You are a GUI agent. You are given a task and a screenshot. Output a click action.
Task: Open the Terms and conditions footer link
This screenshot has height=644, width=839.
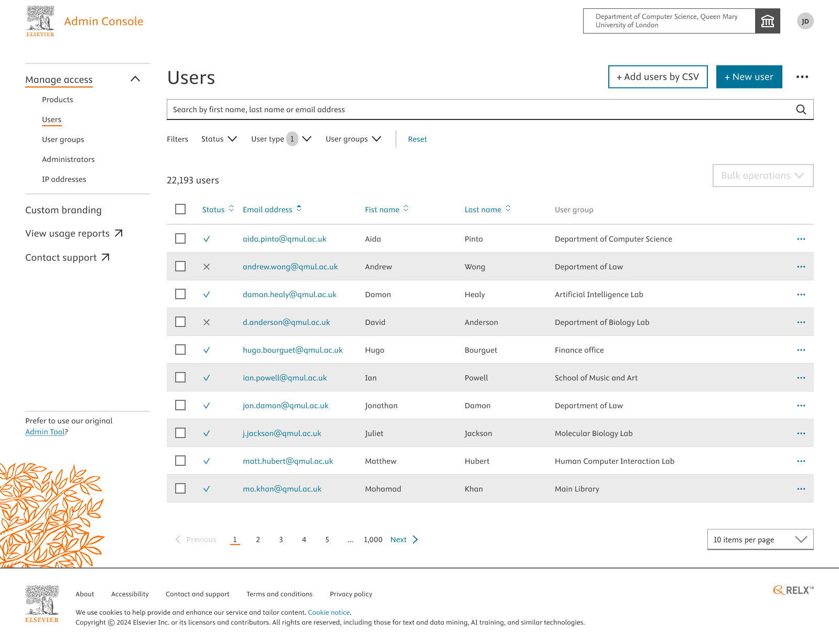tap(279, 594)
